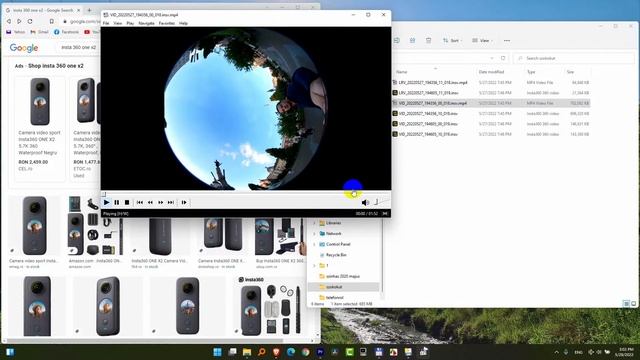Sort files by the Date modified column
The image size is (640, 360).
point(491,72)
